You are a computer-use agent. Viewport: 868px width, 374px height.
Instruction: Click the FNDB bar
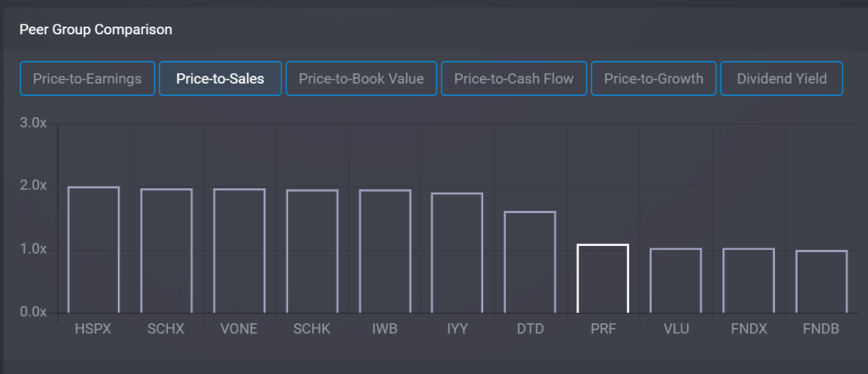click(x=821, y=282)
